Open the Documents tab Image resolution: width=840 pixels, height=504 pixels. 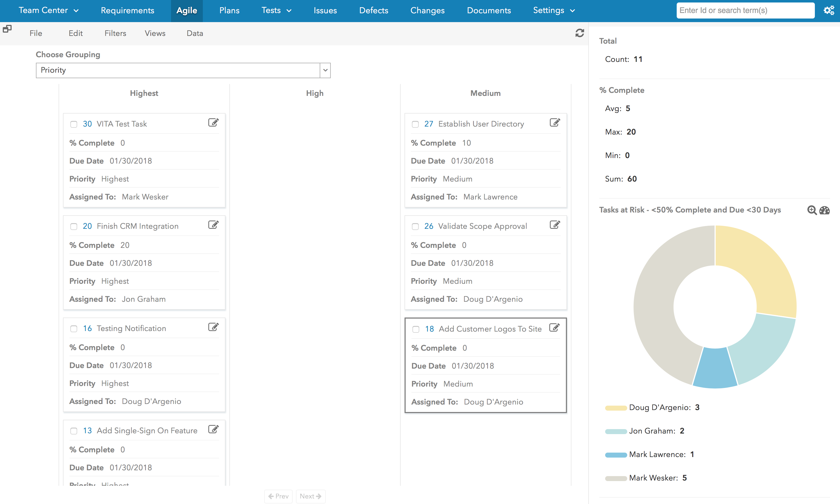pyautogui.click(x=489, y=11)
